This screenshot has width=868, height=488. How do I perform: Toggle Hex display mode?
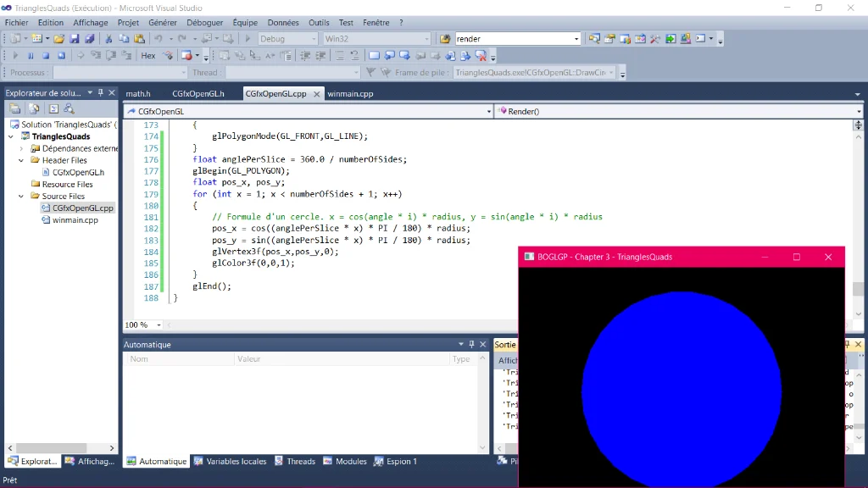click(x=147, y=55)
